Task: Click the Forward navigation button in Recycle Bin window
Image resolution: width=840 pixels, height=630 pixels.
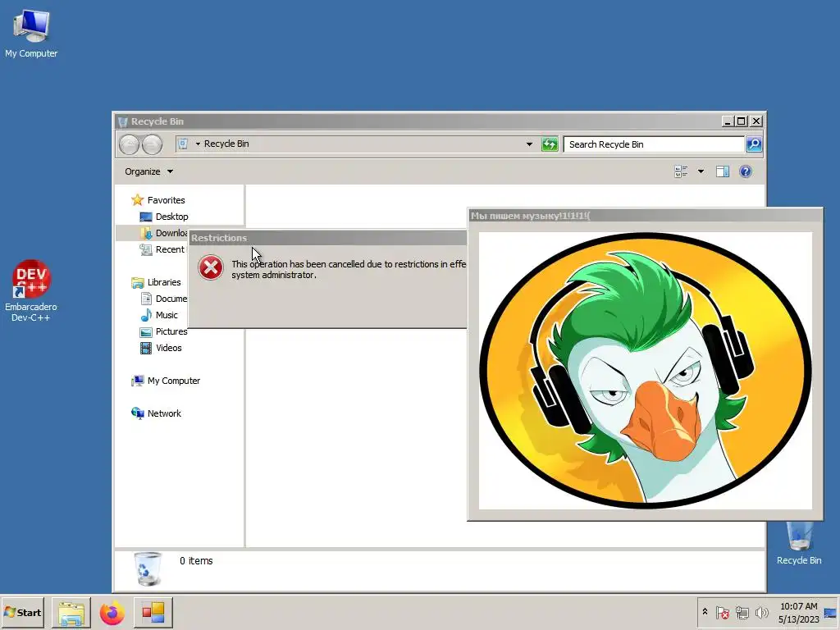Action: tap(152, 144)
